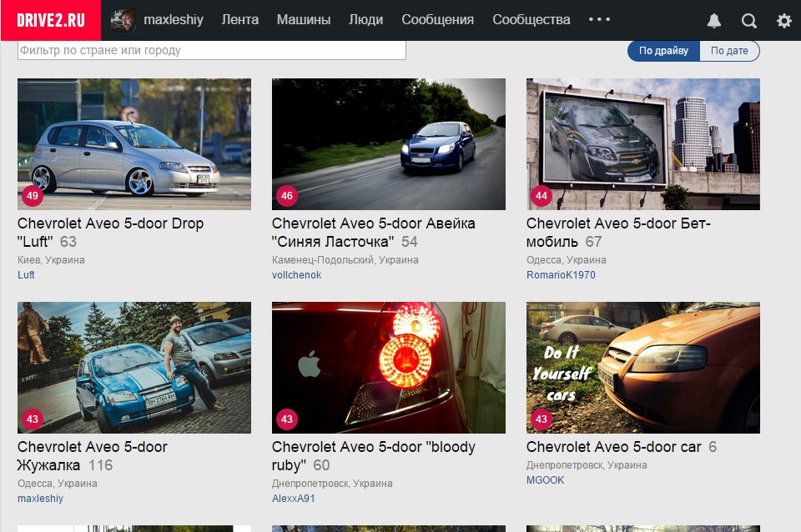Click the 67 count beside Бет-мобиль
The image size is (801, 532).
point(593,242)
